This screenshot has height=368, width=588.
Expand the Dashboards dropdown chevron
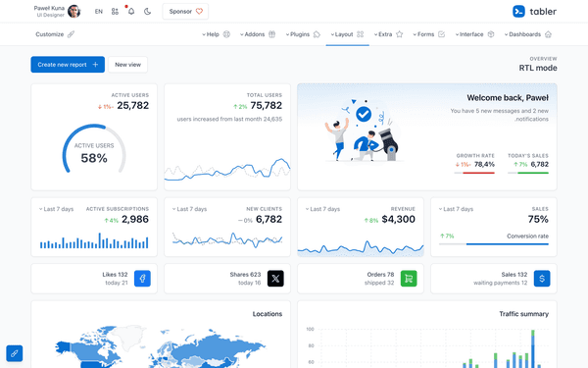pyautogui.click(x=507, y=34)
